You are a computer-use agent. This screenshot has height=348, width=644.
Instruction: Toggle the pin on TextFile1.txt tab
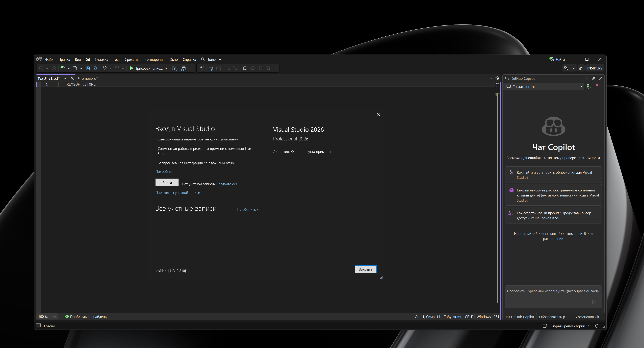(65, 78)
